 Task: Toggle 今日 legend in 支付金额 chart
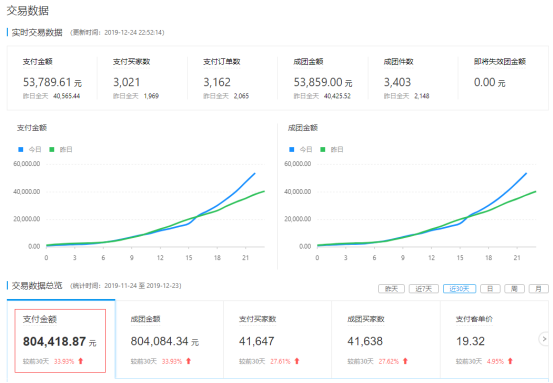click(30, 150)
